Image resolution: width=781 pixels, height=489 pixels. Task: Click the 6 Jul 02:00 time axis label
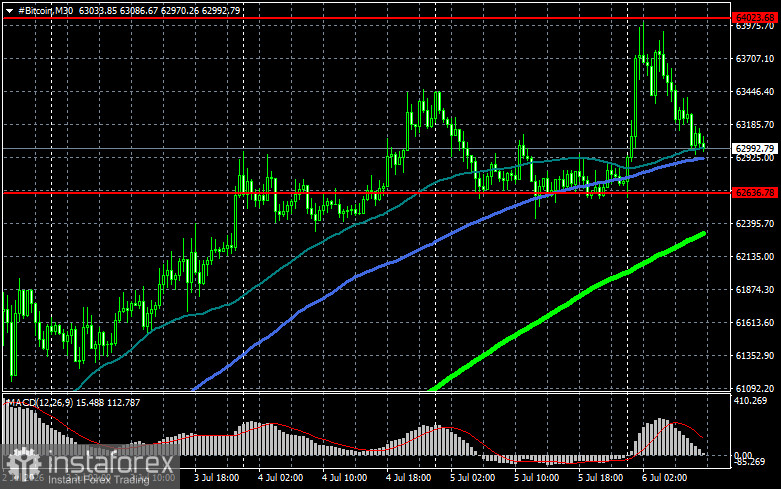tap(664, 478)
